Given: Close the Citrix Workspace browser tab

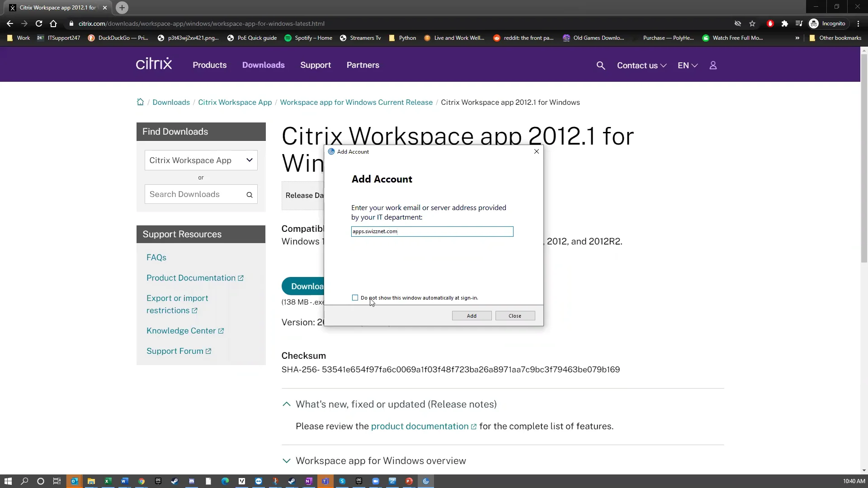Looking at the screenshot, I should (x=105, y=8).
